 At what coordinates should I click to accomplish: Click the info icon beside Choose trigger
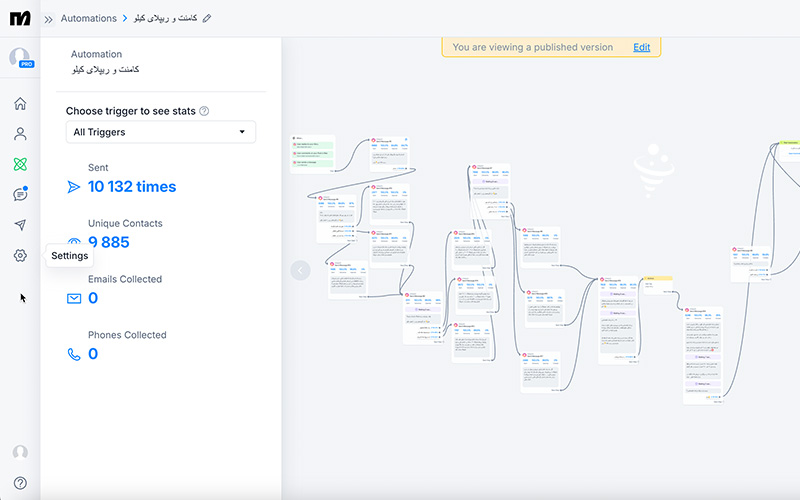point(204,112)
